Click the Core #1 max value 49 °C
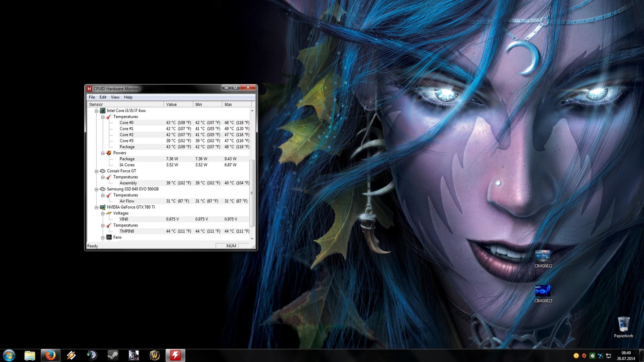The image size is (644, 362). [x=237, y=129]
